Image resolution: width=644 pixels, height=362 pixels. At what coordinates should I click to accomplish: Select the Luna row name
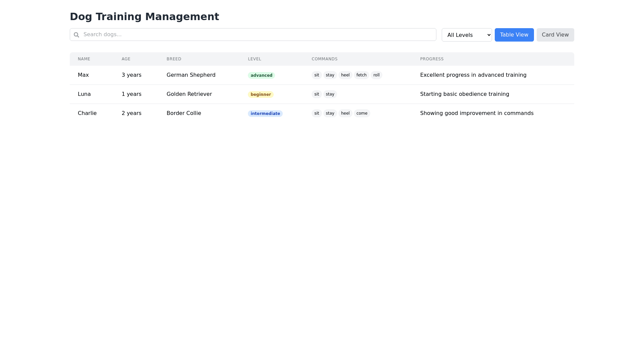84,94
